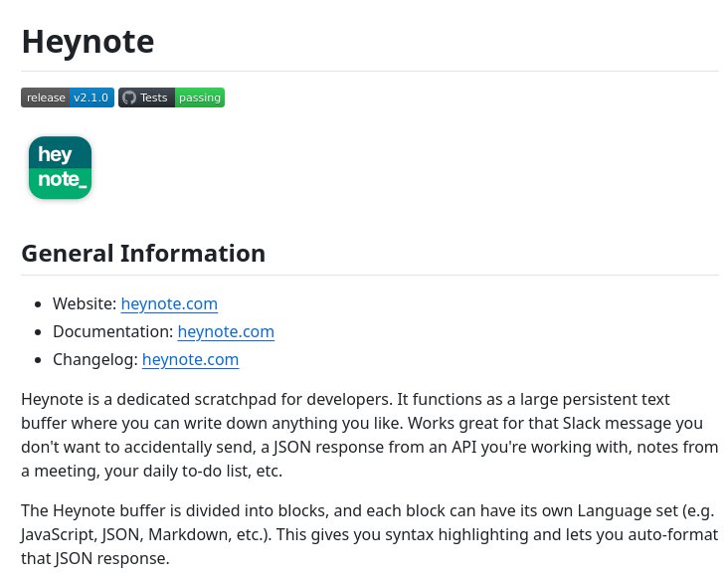Open the Website heynote.com link
The image size is (728, 579).
pos(169,303)
